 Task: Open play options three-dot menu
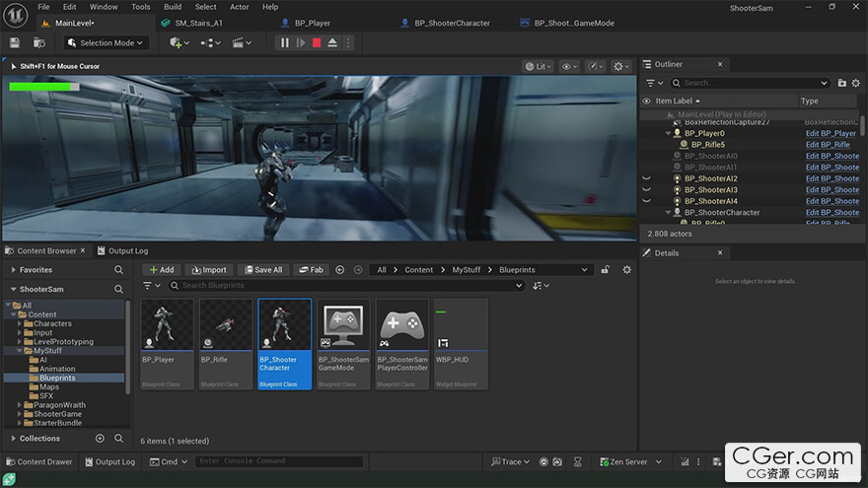(x=348, y=42)
